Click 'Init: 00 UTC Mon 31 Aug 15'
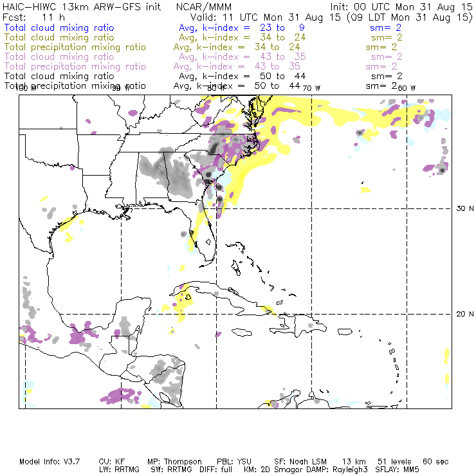 coord(401,6)
